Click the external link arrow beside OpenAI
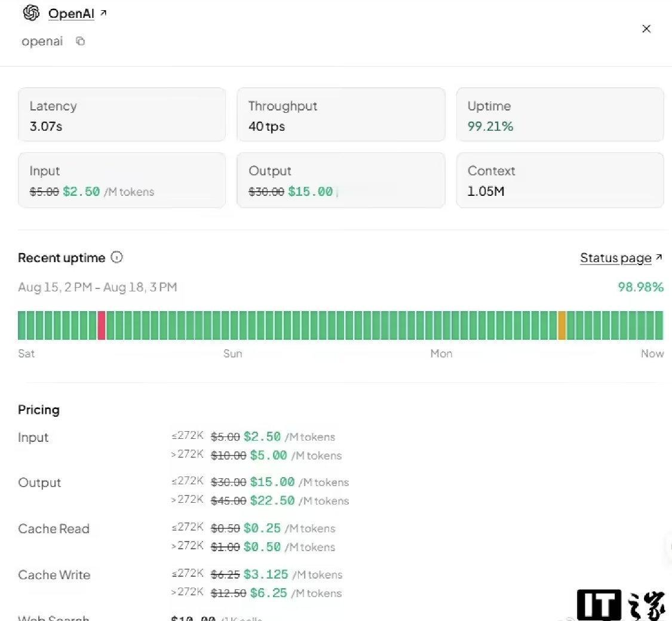Image resolution: width=672 pixels, height=621 pixels. pos(103,13)
